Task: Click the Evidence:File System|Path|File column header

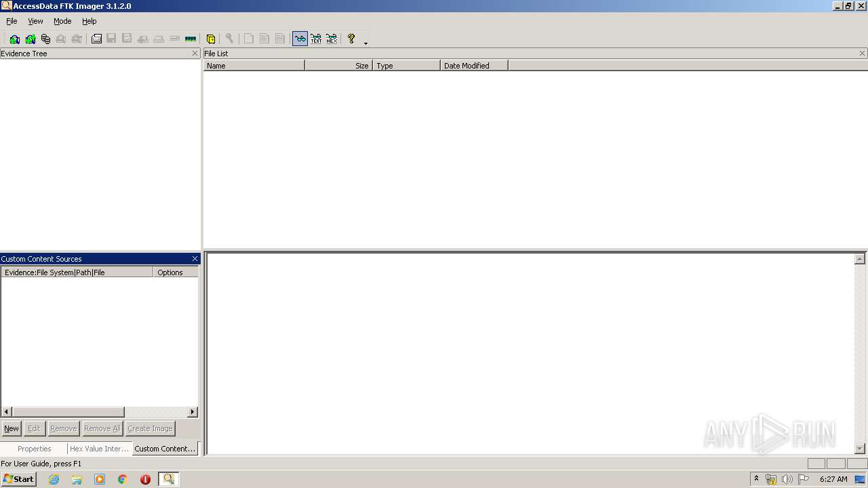Action: click(77, 272)
